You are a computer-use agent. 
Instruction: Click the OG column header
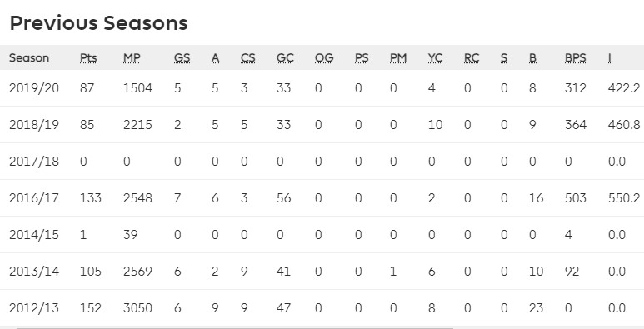(324, 58)
